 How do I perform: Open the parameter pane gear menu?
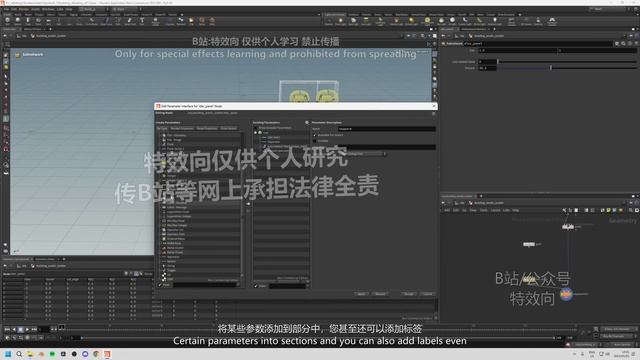pos(617,43)
